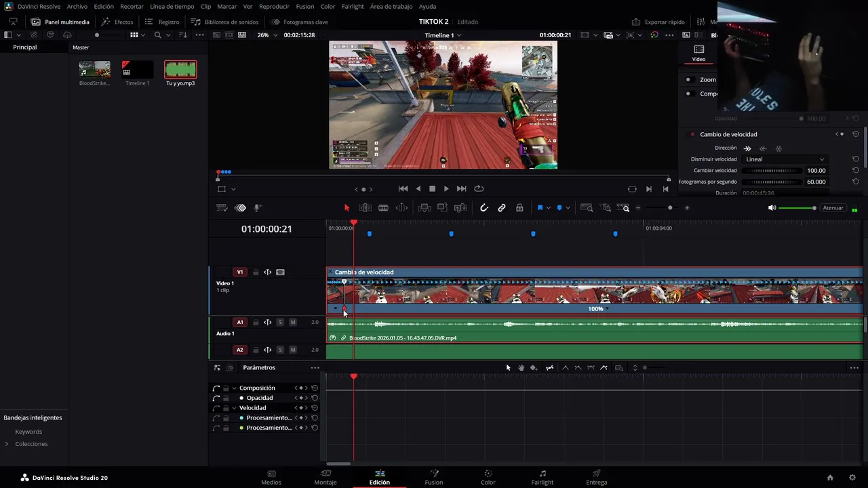
Task: Open the Línea de tiempo menu
Action: click(172, 6)
